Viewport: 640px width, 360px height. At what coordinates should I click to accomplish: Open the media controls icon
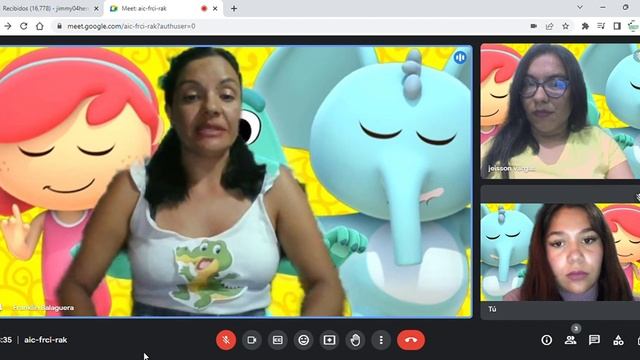(601, 26)
